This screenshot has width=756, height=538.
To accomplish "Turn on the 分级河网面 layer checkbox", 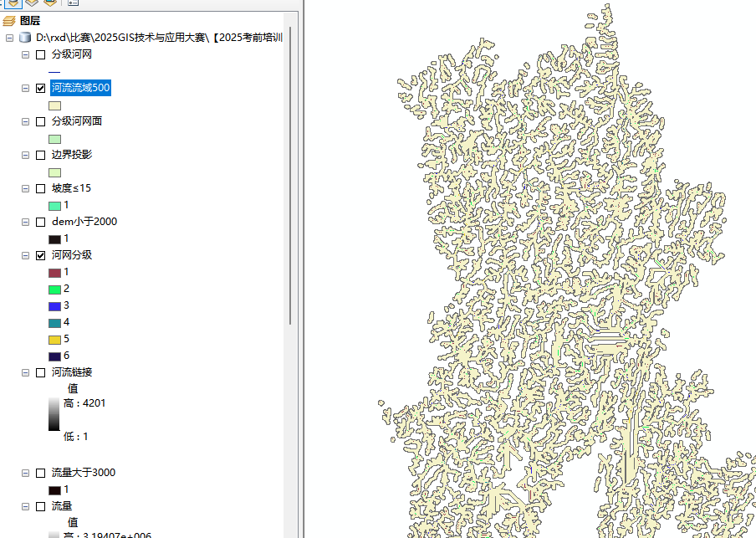I will [40, 121].
